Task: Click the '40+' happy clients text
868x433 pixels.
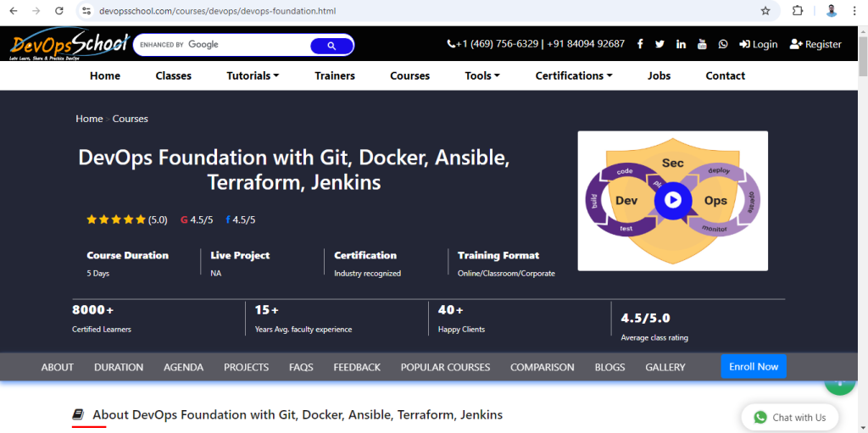Action: pos(451,310)
